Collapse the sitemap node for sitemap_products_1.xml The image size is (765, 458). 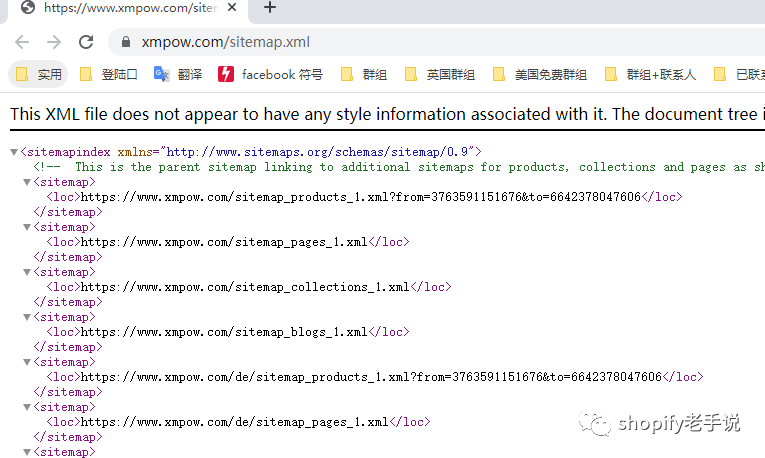pyautogui.click(x=27, y=182)
